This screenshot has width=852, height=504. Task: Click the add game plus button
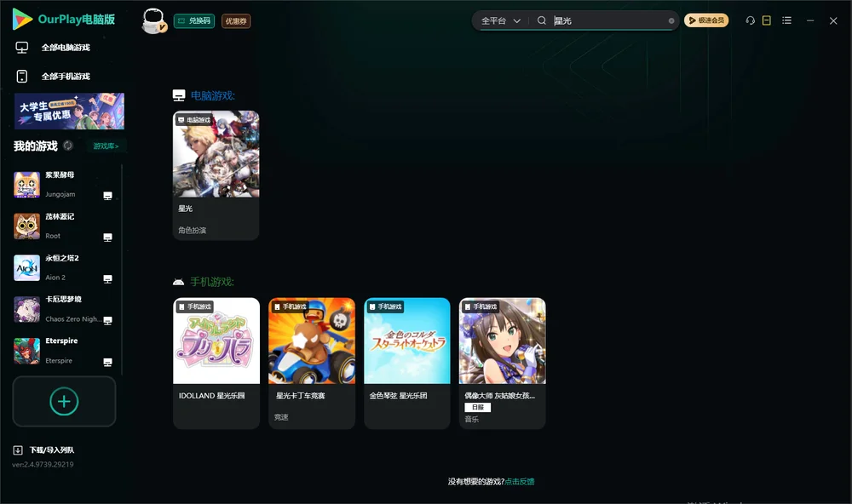[x=64, y=401]
